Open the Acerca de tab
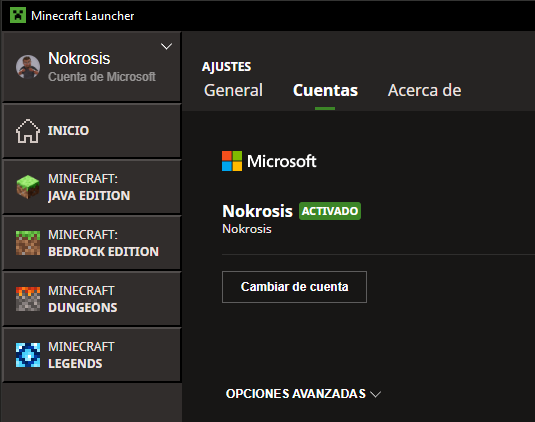This screenshot has width=535, height=422. [424, 90]
